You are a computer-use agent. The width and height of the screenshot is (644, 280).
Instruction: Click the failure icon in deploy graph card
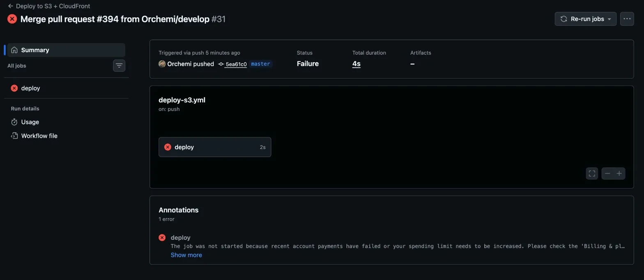pyautogui.click(x=168, y=147)
